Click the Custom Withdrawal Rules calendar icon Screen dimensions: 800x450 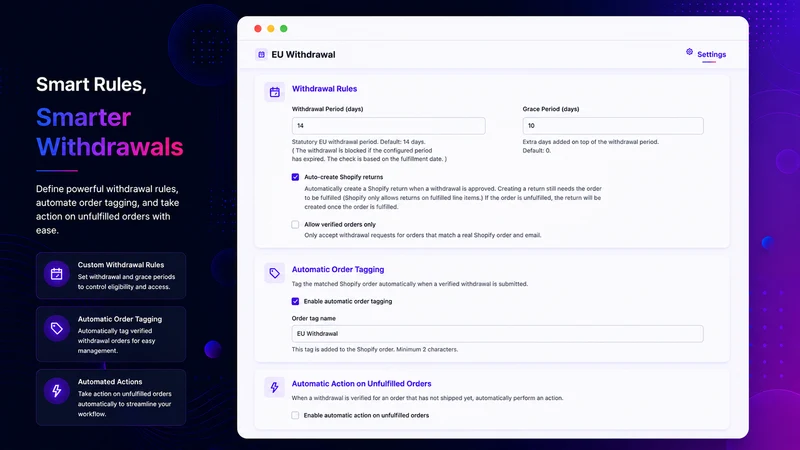point(57,274)
